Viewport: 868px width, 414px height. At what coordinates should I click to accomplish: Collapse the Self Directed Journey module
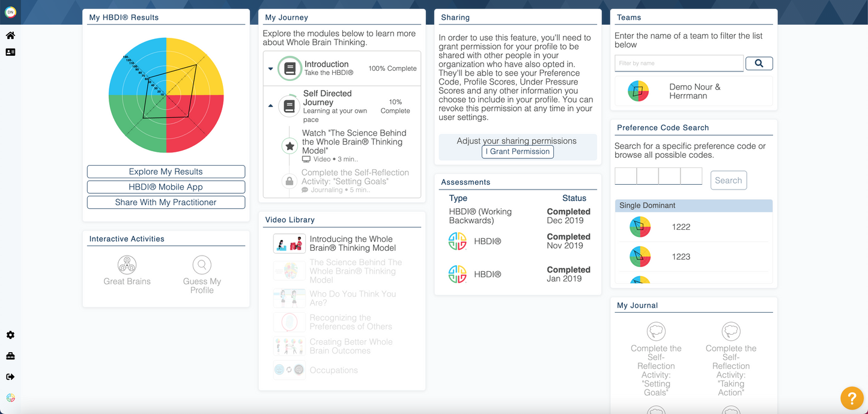click(270, 106)
